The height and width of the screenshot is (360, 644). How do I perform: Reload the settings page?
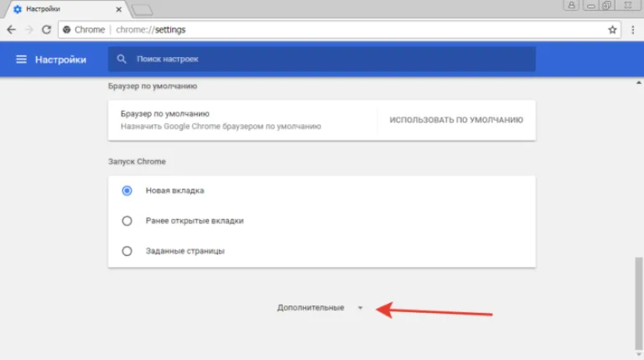[x=46, y=29]
